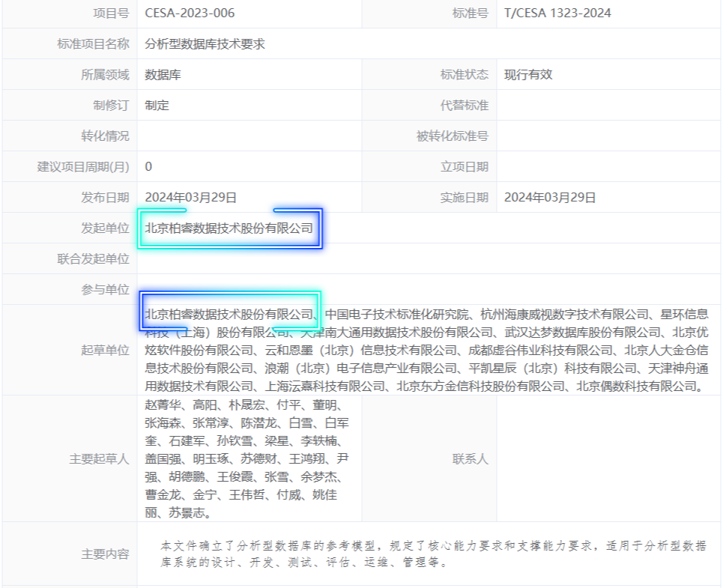This screenshot has height=588, width=726.
Task: Click the 主要起草人 label
Action: pyautogui.click(x=99, y=459)
